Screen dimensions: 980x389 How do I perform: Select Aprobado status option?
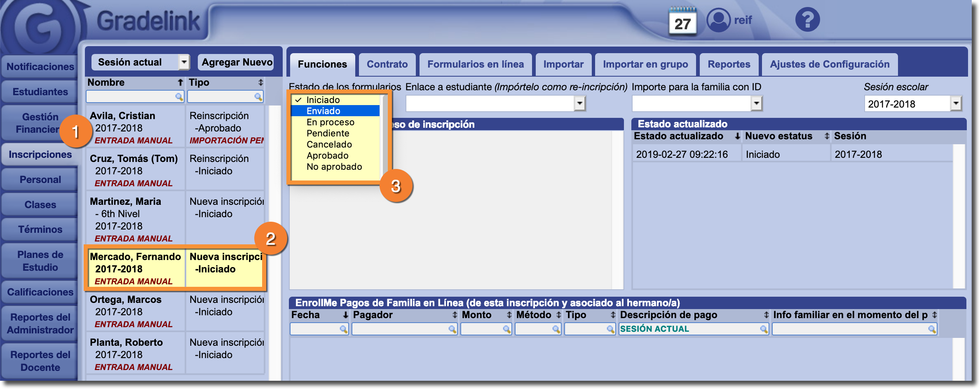click(x=327, y=155)
